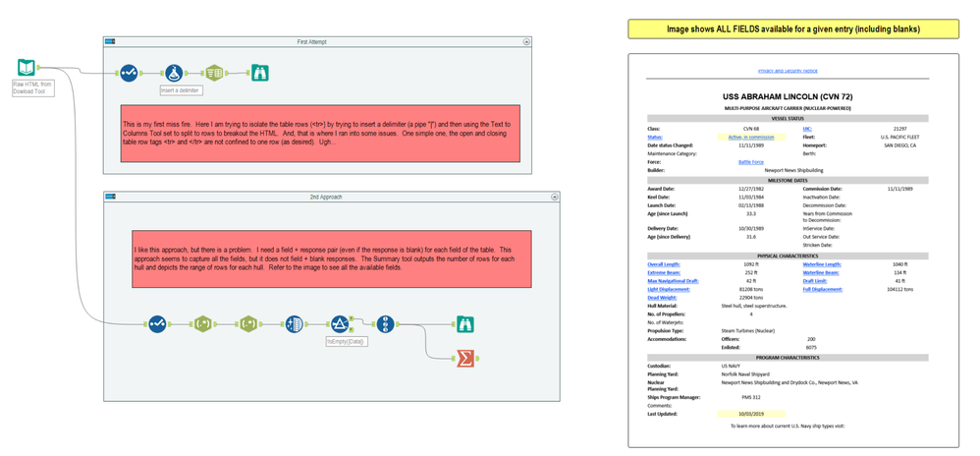Select the Text Input tool above Raw HTML annotation
Viewport: 980px width, 456px height.
[27, 68]
